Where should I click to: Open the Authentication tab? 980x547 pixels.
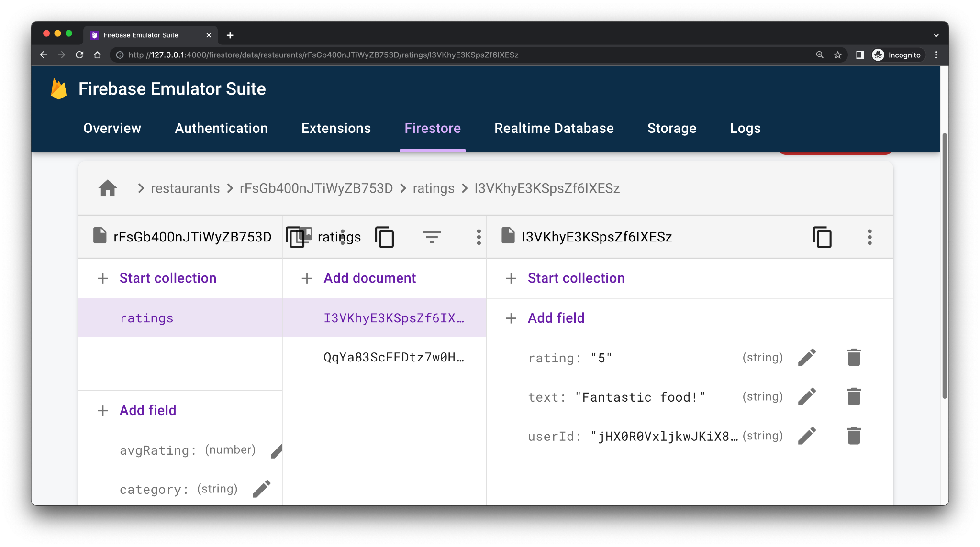coord(221,128)
